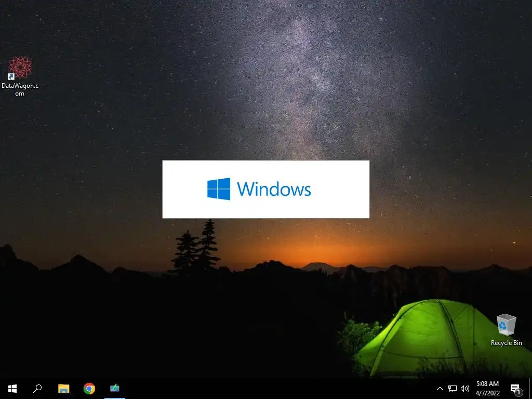Select the active app icon on taskbar
The height and width of the screenshot is (399, 532).
click(x=115, y=389)
